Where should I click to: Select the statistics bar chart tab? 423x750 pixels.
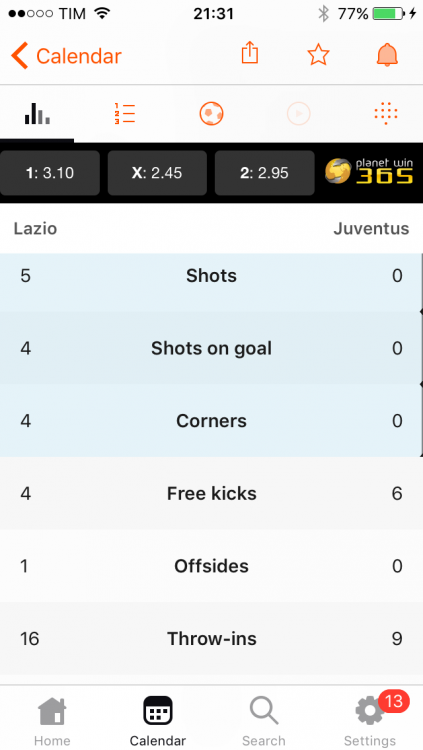pos(37,114)
